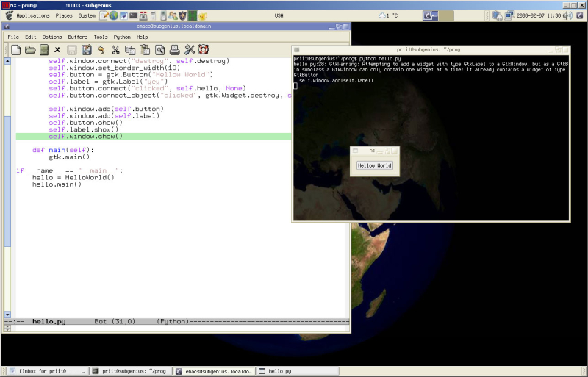588x377 pixels.
Task: Click the Emacs vertical scrollbar thumb
Action: (x=7, y=182)
